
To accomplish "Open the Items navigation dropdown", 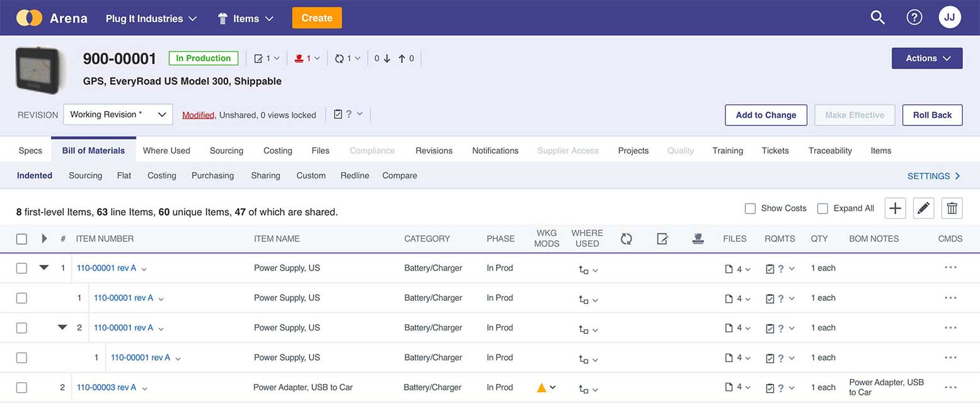I will [245, 18].
